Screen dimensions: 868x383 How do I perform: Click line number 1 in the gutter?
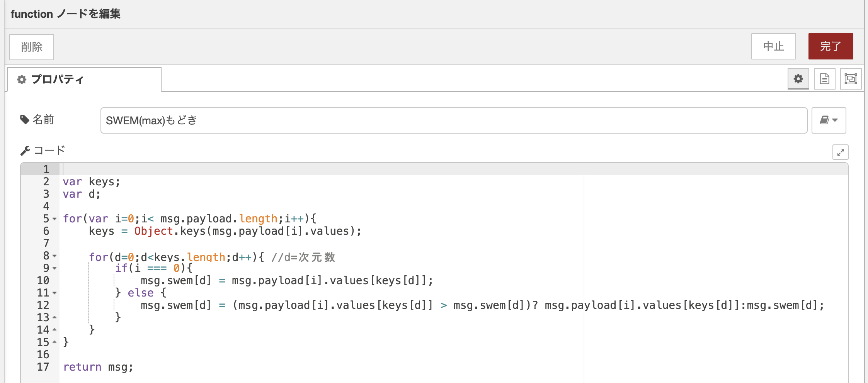pyautogui.click(x=46, y=169)
